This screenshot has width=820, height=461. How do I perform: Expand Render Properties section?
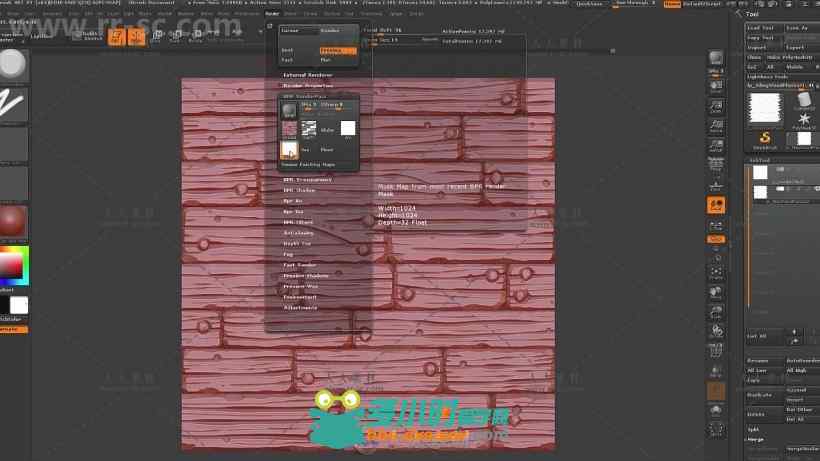point(308,86)
